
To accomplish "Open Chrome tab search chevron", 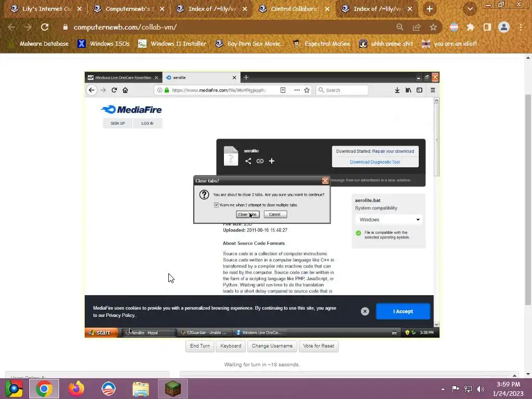I will point(470,9).
